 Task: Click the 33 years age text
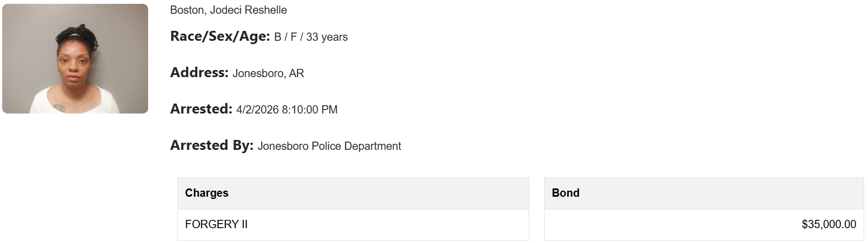click(x=327, y=37)
